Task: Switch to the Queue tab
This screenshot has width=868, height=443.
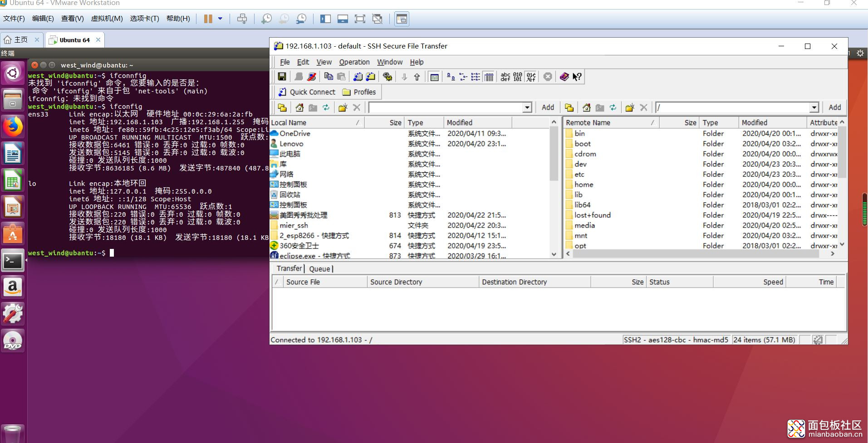Action: (x=320, y=269)
